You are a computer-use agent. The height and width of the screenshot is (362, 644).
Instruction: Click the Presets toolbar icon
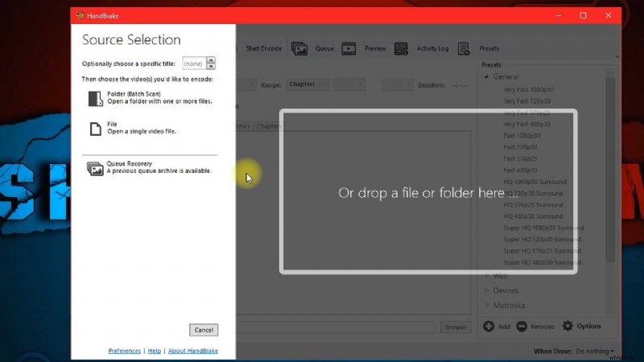pyautogui.click(x=464, y=49)
